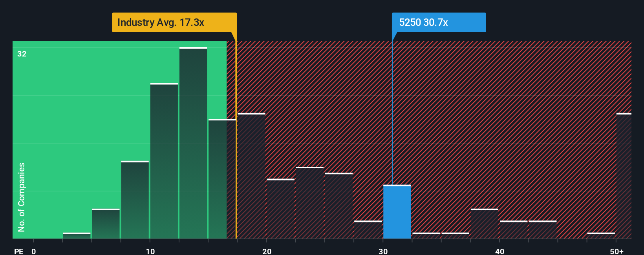Click the x-axis tick label '30'

[383, 251]
